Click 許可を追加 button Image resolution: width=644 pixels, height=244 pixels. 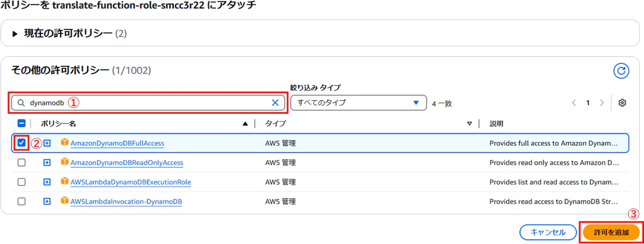(x=611, y=232)
